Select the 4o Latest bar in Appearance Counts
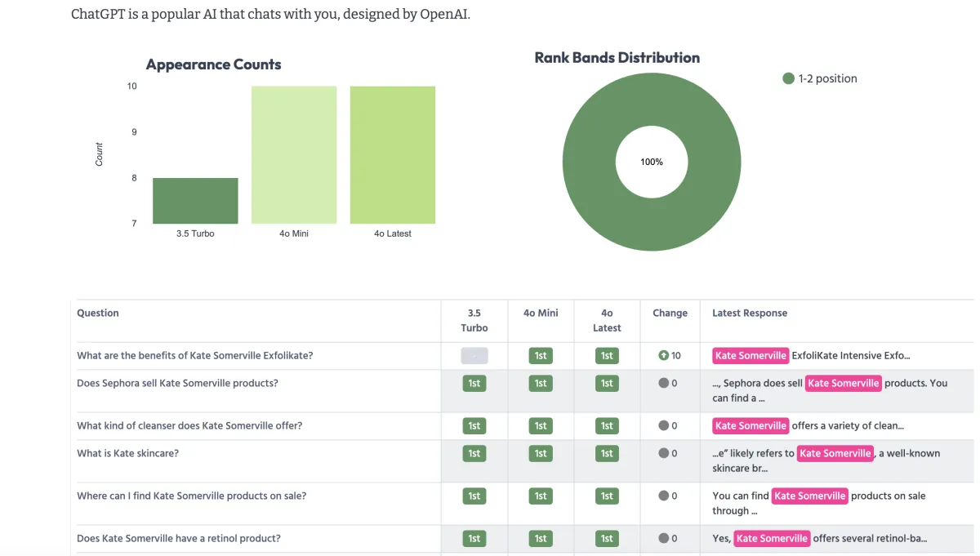This screenshot has width=980, height=556. pyautogui.click(x=393, y=155)
